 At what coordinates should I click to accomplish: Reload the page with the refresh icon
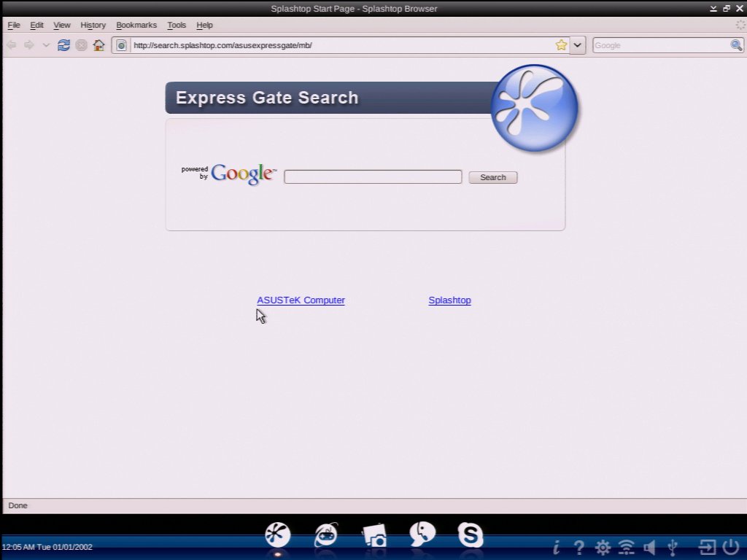pyautogui.click(x=63, y=45)
